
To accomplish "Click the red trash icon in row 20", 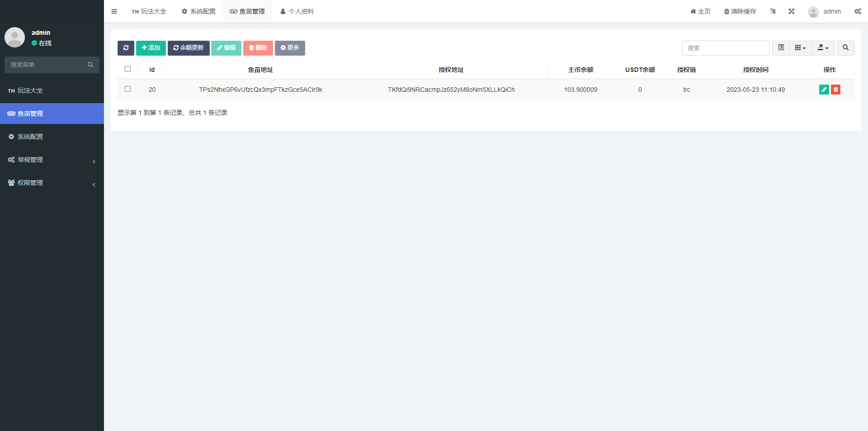I will click(835, 90).
